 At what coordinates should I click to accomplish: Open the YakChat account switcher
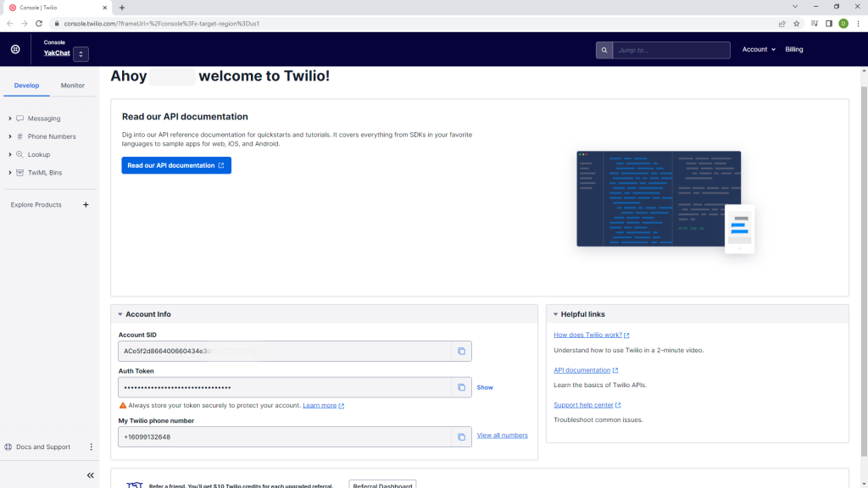81,54
